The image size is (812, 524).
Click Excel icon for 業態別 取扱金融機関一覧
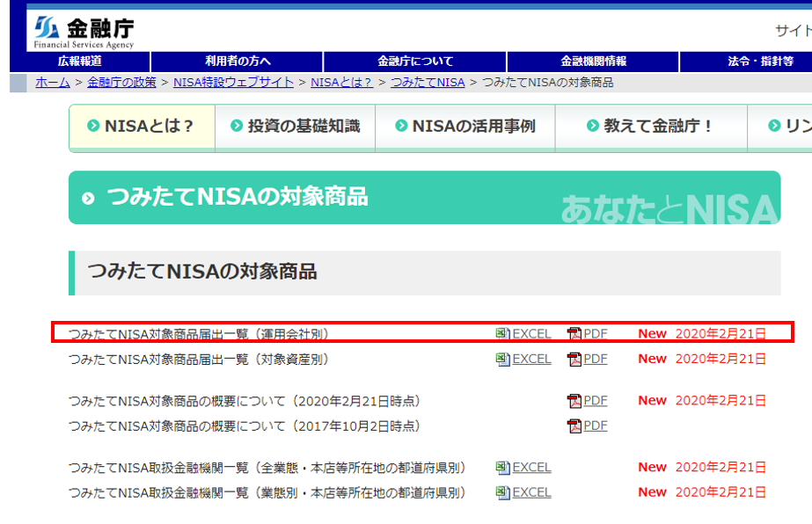click(x=502, y=492)
